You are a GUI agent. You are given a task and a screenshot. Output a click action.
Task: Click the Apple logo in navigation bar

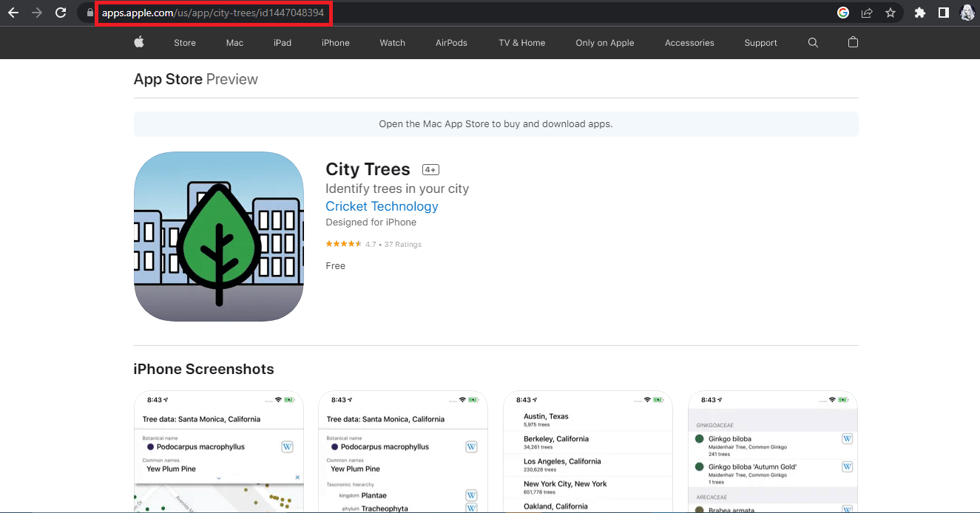point(138,42)
